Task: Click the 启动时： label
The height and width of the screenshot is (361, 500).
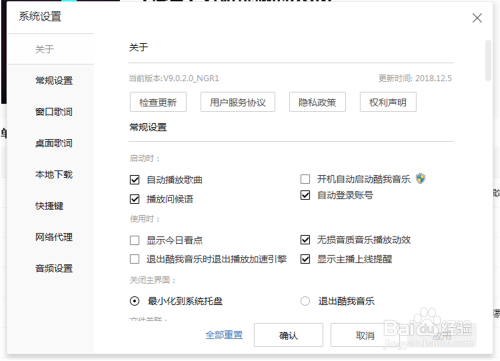Action: 145,158
